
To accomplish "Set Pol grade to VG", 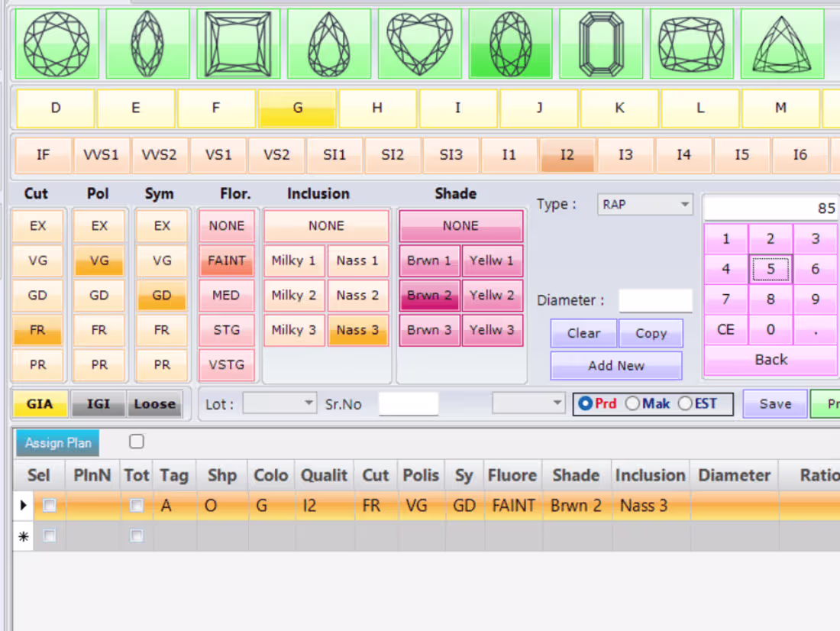I will point(99,260).
